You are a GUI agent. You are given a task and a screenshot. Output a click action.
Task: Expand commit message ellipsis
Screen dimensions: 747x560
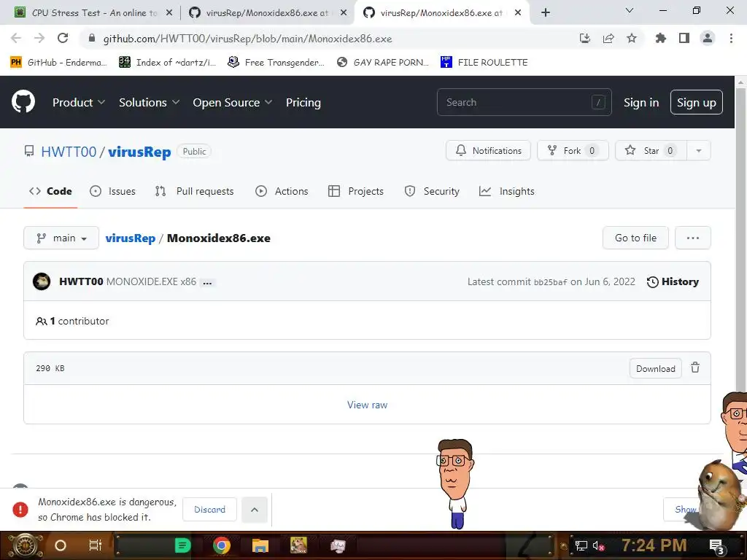207,282
